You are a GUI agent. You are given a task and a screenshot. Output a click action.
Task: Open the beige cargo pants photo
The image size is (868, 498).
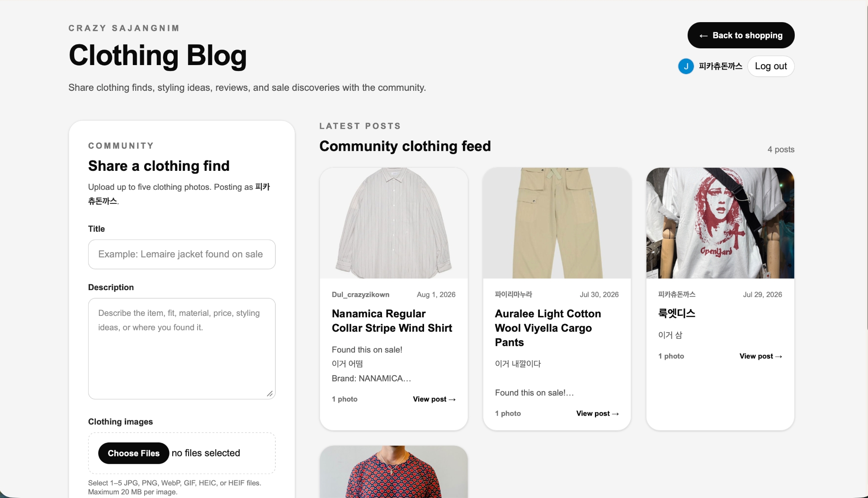(557, 223)
